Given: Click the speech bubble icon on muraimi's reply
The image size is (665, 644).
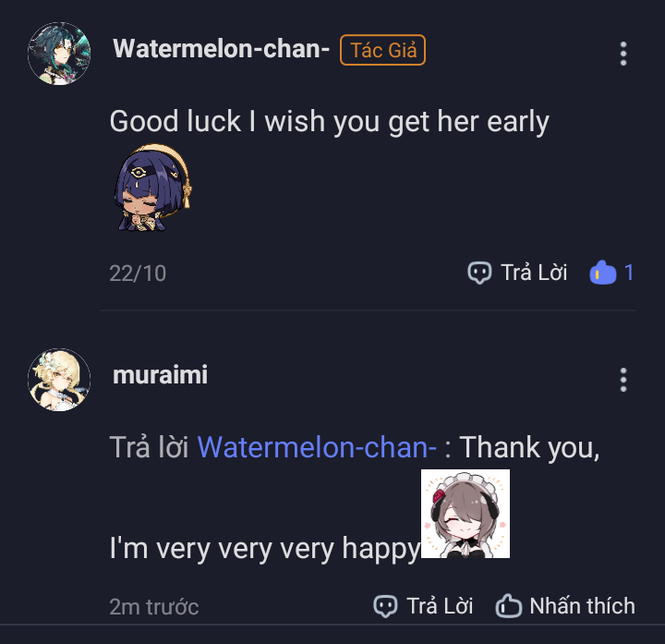Looking at the screenshot, I should 385,606.
